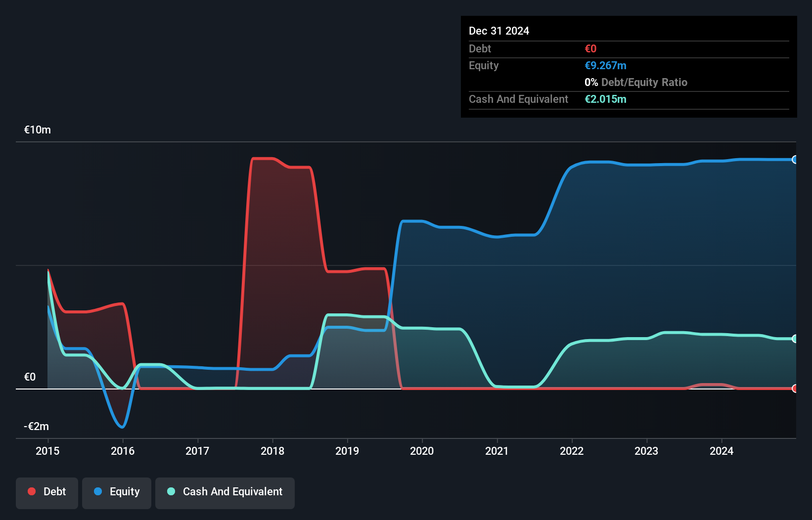Toggle the Debt series in the legend

47,493
